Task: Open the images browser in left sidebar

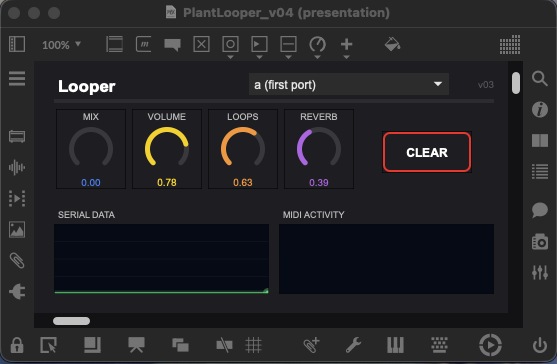Action: 17,229
